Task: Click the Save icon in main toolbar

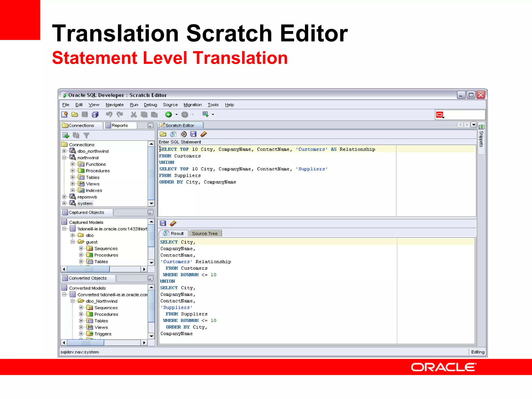Action: click(85, 114)
